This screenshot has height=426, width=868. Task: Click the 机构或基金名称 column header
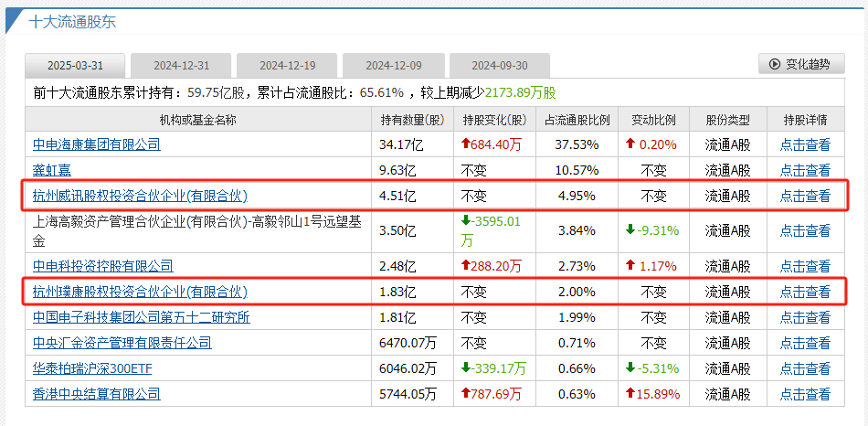[198, 120]
